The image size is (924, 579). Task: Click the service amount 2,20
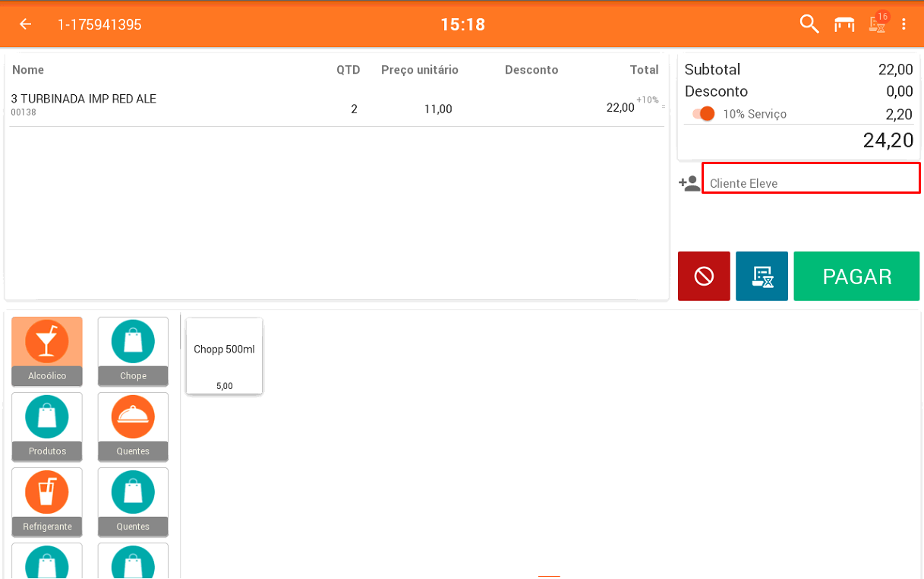(899, 115)
